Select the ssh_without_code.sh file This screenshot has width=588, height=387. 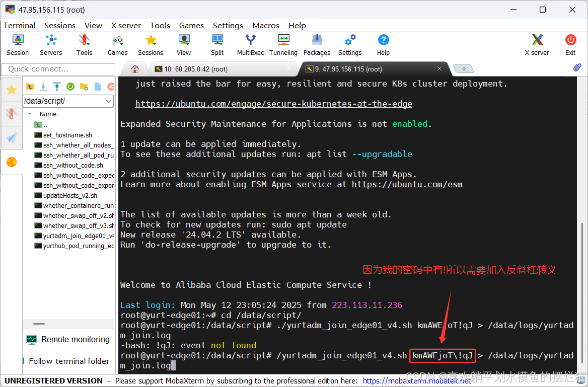73,166
